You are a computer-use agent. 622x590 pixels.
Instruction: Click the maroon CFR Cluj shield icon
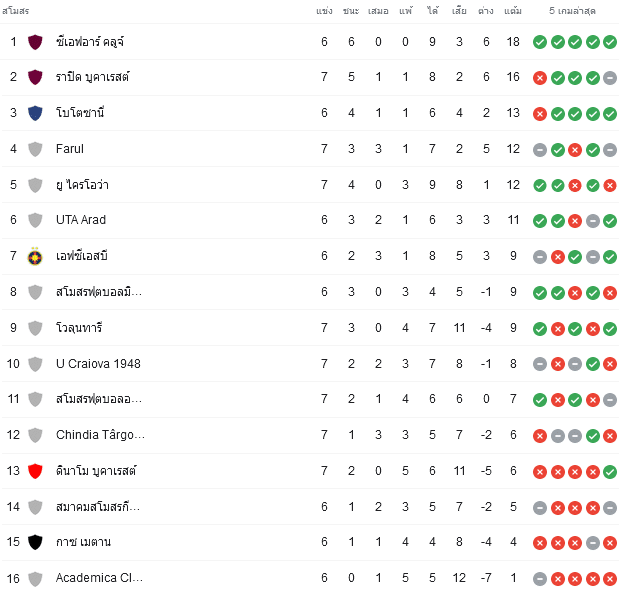point(35,42)
